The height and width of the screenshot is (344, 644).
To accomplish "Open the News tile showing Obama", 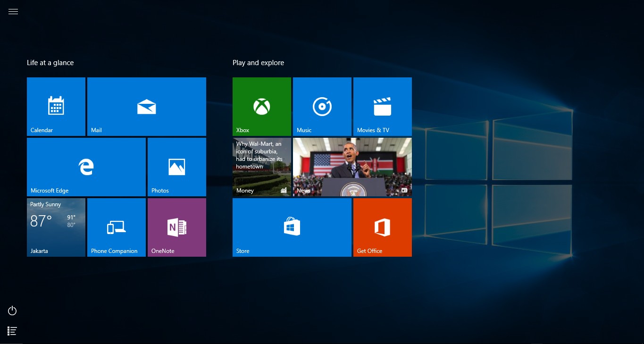I will pos(352,167).
